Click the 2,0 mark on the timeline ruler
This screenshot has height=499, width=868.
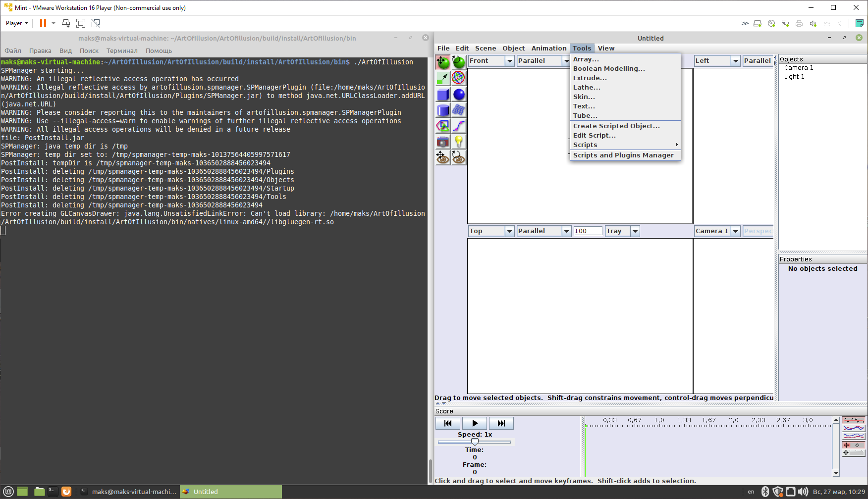[733, 420]
